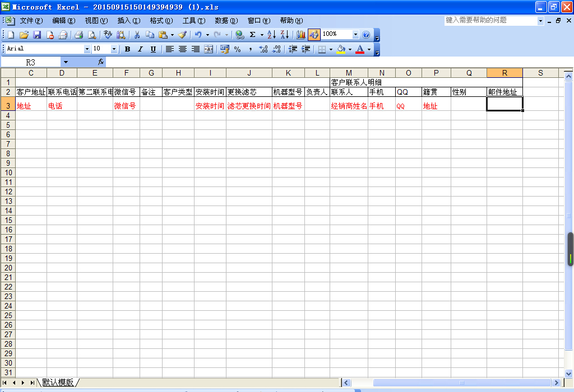
Task: Toggle Italic formatting
Action: 140,49
